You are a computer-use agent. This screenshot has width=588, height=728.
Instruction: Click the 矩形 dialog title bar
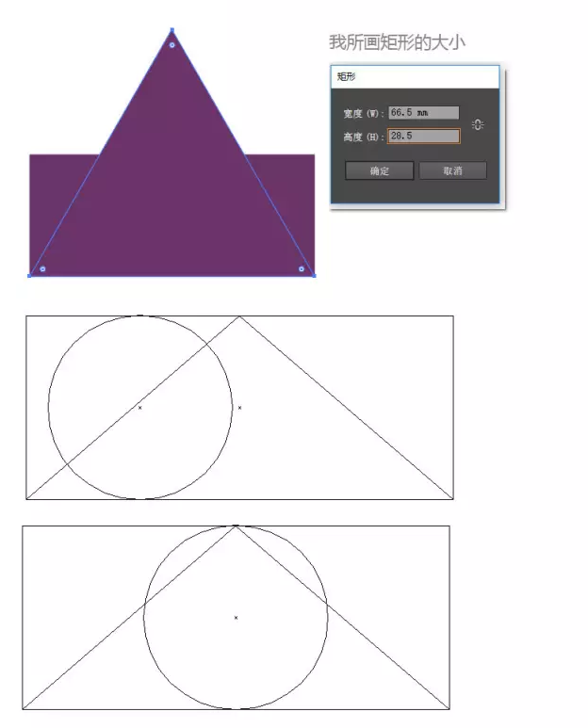click(415, 76)
